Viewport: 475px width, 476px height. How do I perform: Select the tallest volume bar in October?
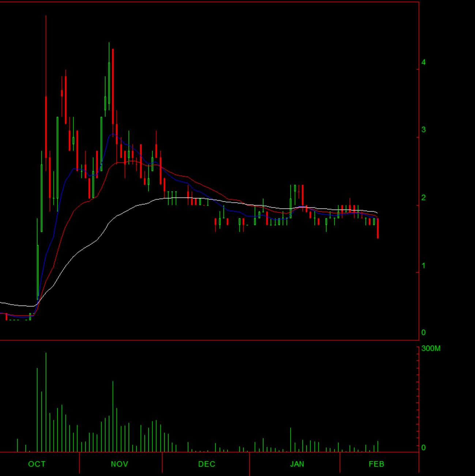pos(46,402)
